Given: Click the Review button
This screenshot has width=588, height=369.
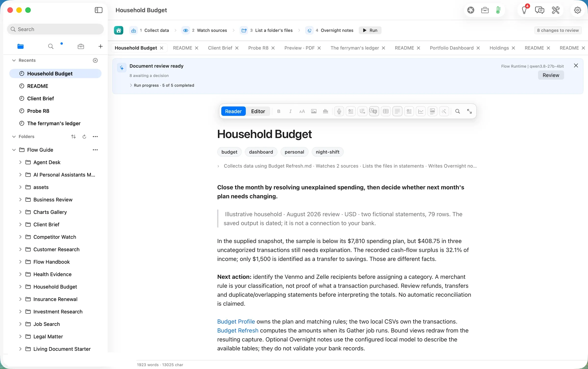Looking at the screenshot, I should point(551,75).
